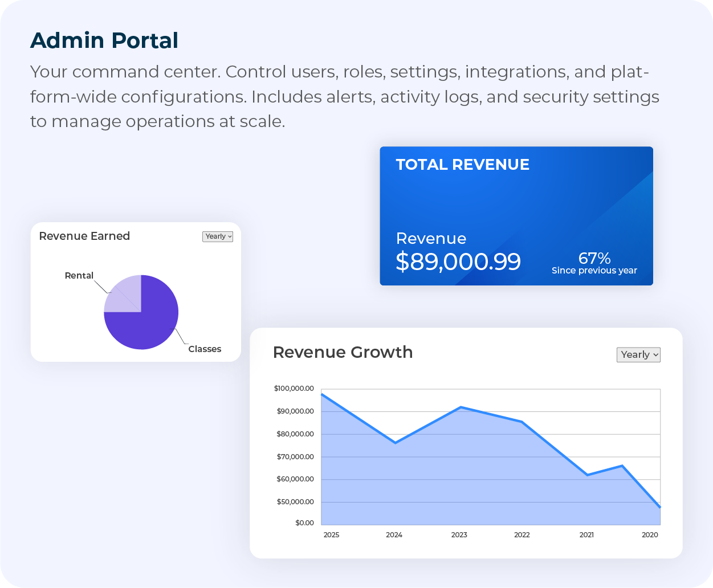Click the $89,000.99 revenue amount
Image resolution: width=713 pixels, height=588 pixels.
458,262
